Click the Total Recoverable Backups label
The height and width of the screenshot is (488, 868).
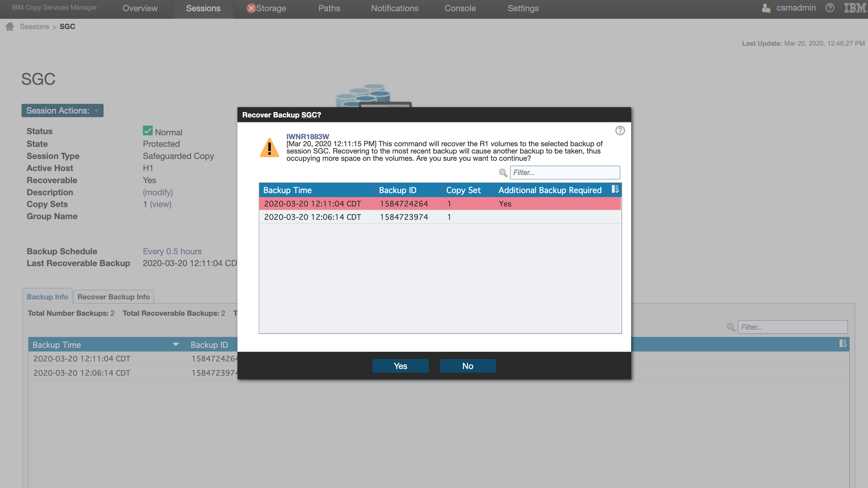click(171, 313)
